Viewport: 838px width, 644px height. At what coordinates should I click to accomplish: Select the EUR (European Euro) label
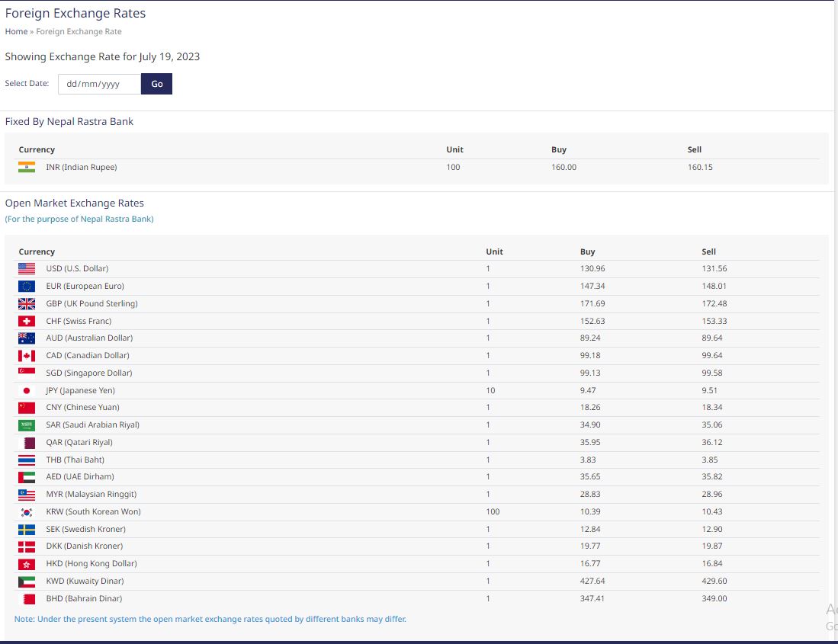tap(85, 287)
